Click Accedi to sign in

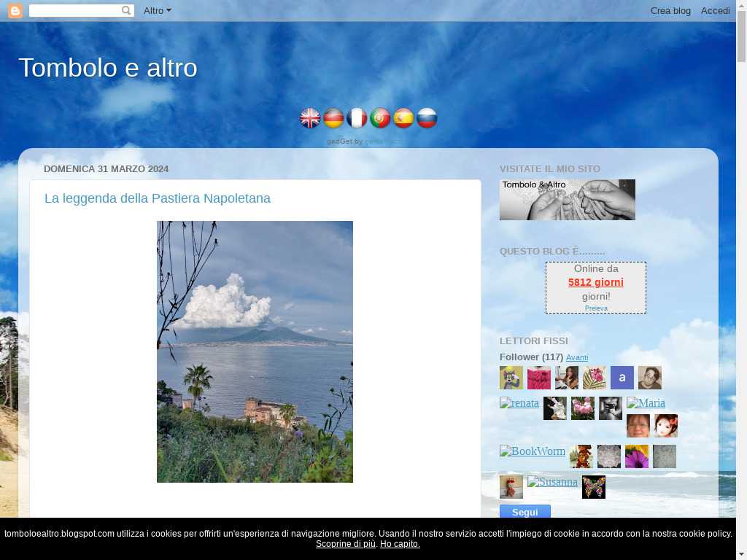pos(715,11)
